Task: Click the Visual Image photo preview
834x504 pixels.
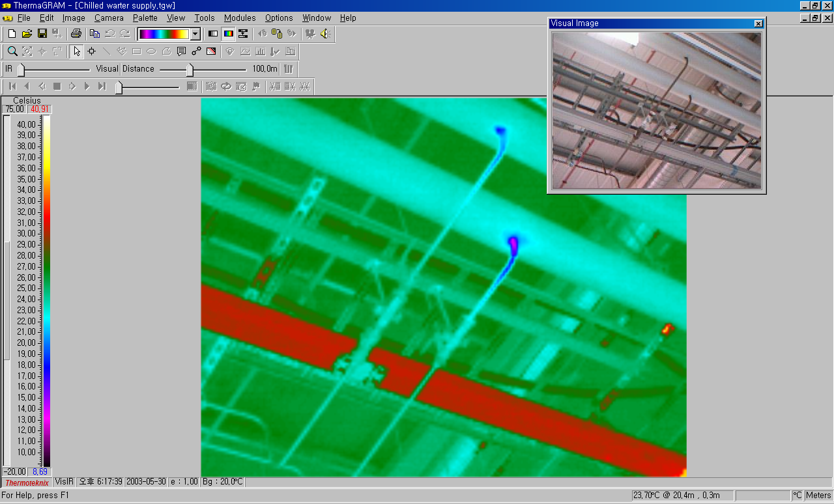Action: pos(657,111)
